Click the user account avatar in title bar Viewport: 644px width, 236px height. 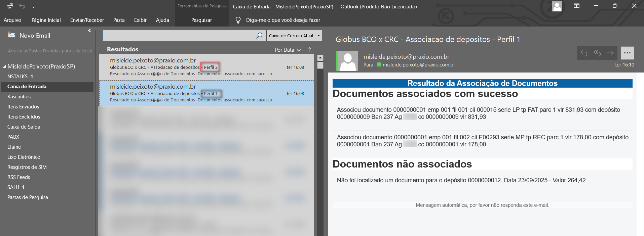pos(557,6)
